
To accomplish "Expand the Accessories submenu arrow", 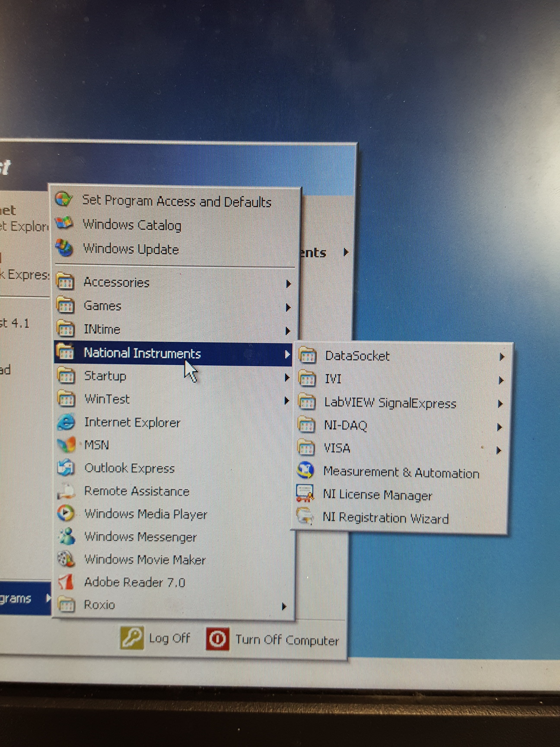I will [288, 284].
